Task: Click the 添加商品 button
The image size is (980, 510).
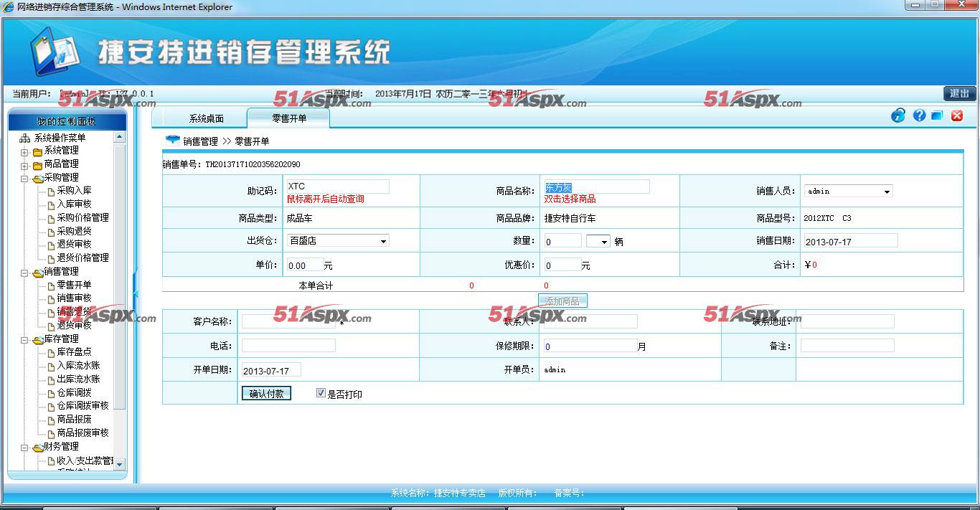Action: [562, 301]
